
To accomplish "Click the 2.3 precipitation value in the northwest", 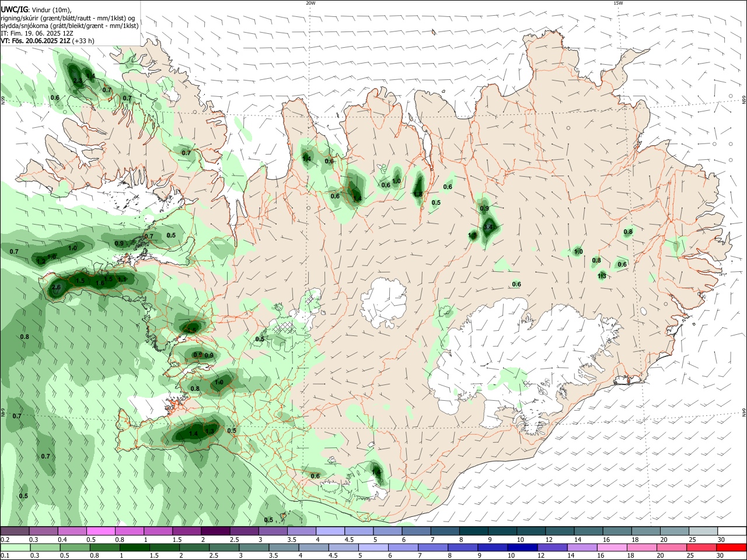I will click(77, 81).
